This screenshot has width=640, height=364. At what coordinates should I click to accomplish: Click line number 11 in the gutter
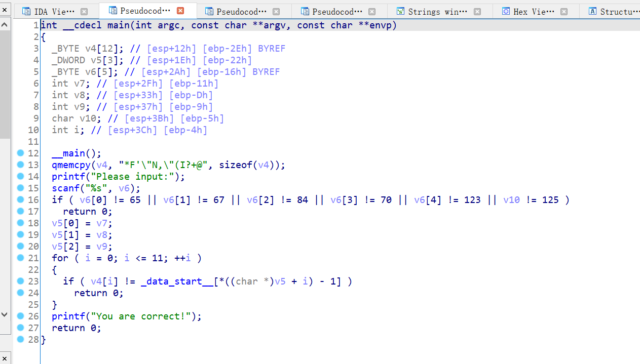(x=33, y=142)
